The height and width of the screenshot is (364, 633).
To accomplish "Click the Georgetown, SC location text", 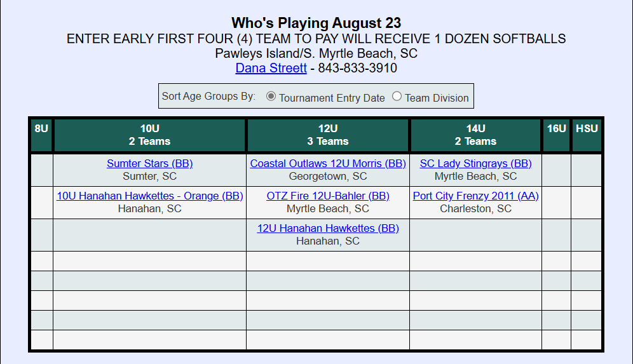I will [x=328, y=176].
